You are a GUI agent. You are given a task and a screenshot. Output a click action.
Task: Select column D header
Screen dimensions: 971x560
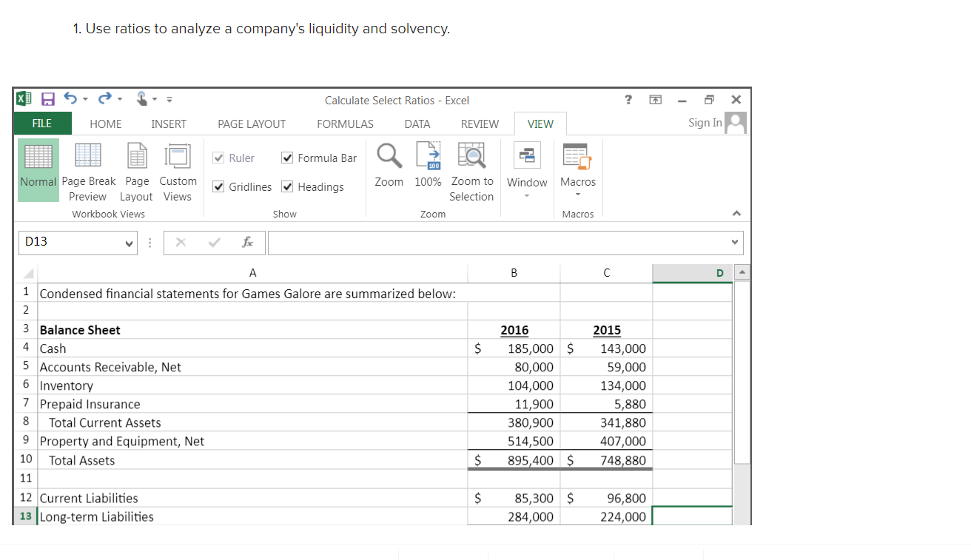coord(692,273)
